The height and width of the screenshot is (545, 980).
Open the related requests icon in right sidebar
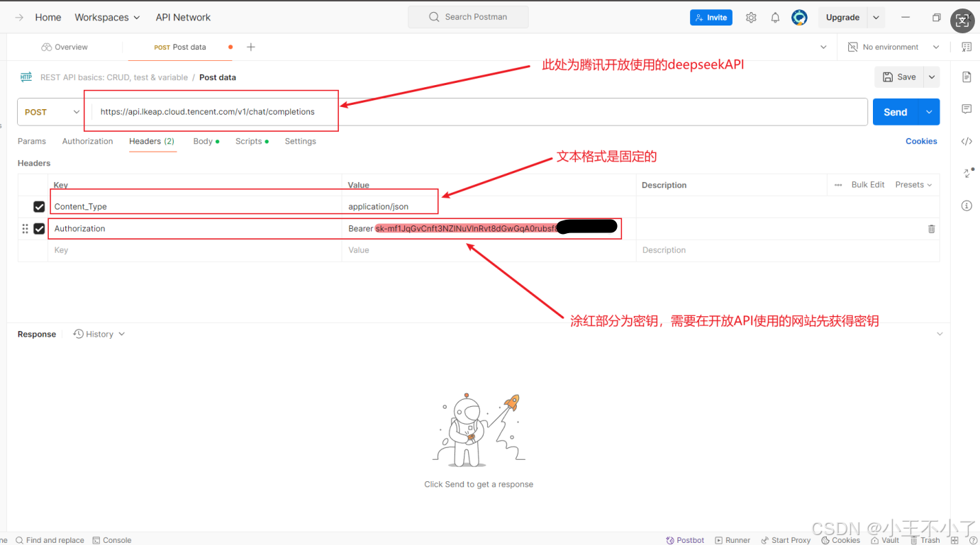pyautogui.click(x=967, y=173)
